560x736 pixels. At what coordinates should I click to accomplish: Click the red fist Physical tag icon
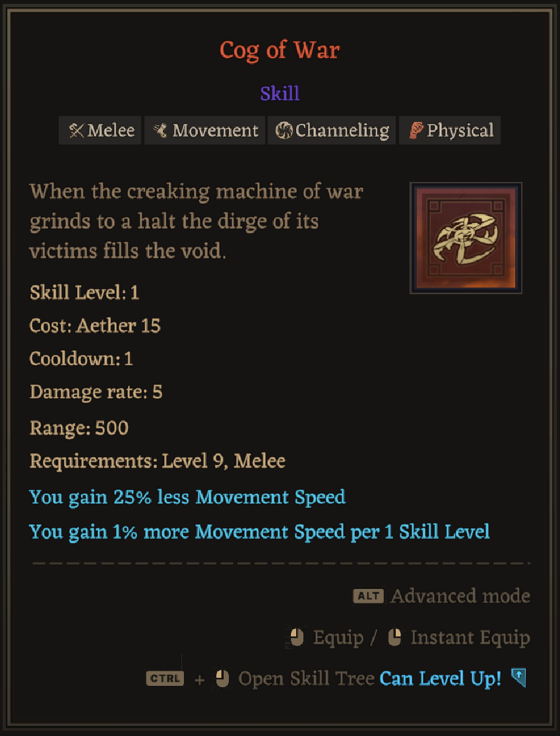click(416, 131)
